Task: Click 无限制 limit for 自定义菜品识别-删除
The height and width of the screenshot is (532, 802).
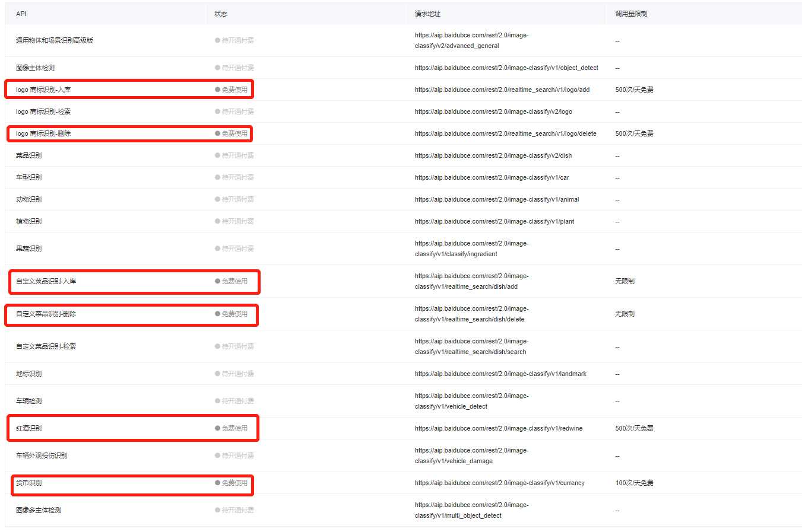Action: click(x=625, y=314)
